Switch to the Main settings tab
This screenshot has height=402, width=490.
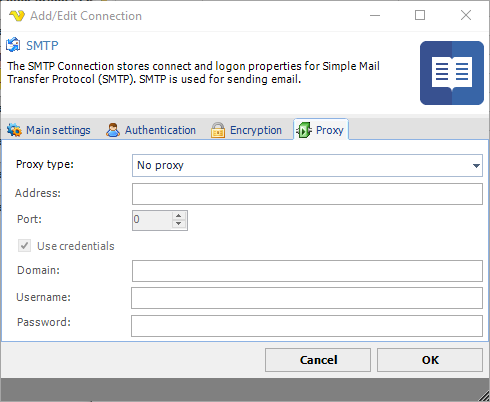(49, 130)
